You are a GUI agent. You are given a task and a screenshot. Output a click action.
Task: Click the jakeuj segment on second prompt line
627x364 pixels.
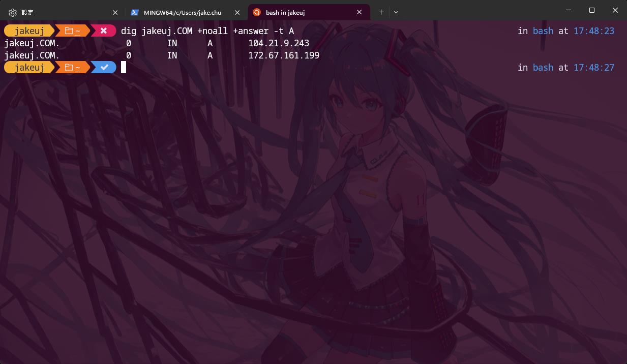(x=29, y=67)
